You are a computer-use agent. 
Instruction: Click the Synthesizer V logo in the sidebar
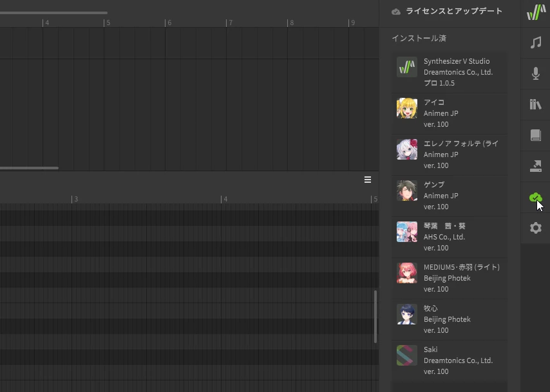point(536,12)
